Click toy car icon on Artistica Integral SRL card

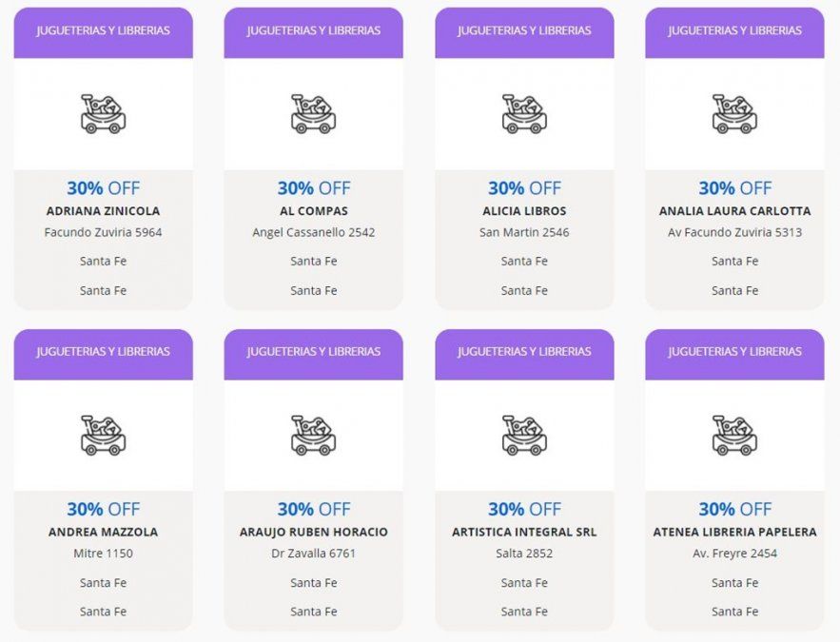[524, 436]
